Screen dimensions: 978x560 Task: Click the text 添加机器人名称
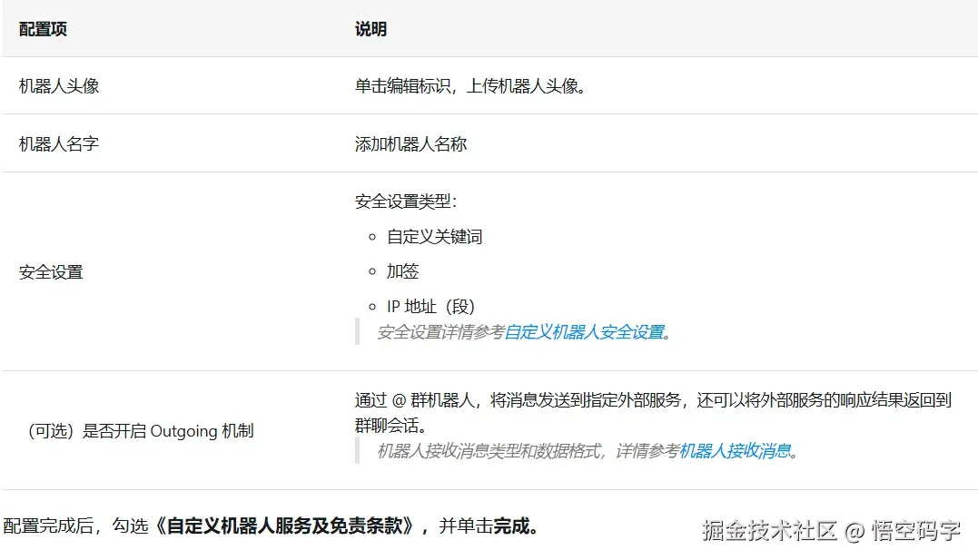pyautogui.click(x=410, y=144)
